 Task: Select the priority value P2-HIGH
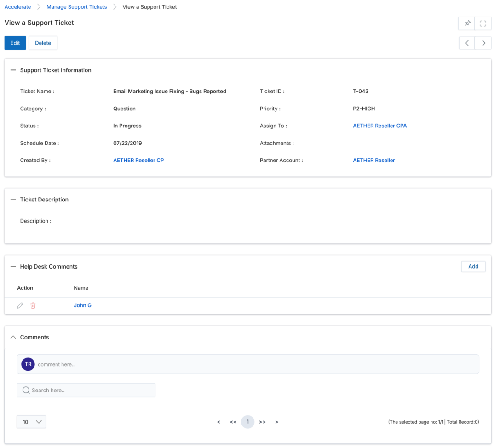[x=364, y=109]
